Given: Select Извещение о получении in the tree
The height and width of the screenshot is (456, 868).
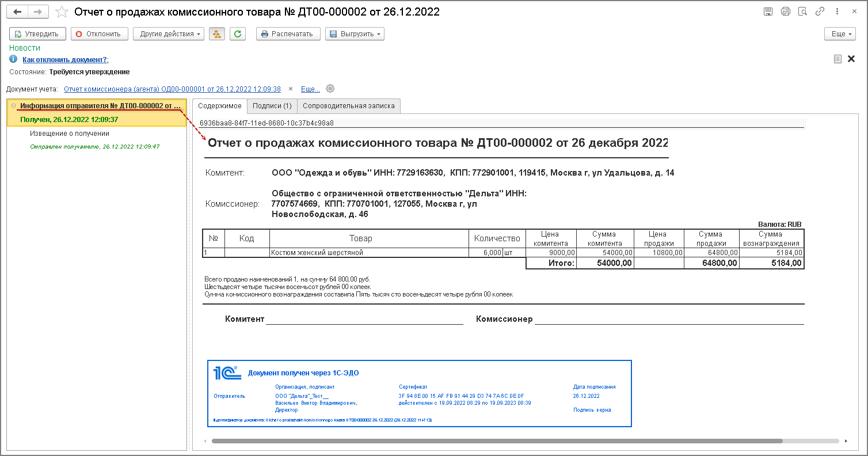Looking at the screenshot, I should tap(70, 133).
